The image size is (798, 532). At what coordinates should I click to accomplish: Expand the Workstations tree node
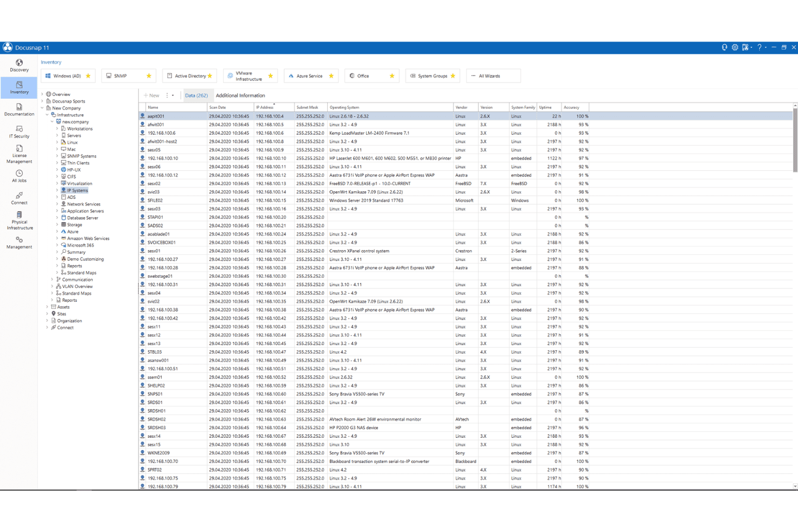pos(57,129)
